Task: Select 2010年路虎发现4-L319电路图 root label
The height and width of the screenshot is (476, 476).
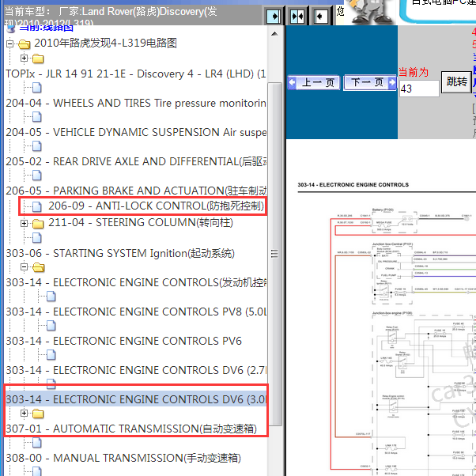Action: click(106, 43)
